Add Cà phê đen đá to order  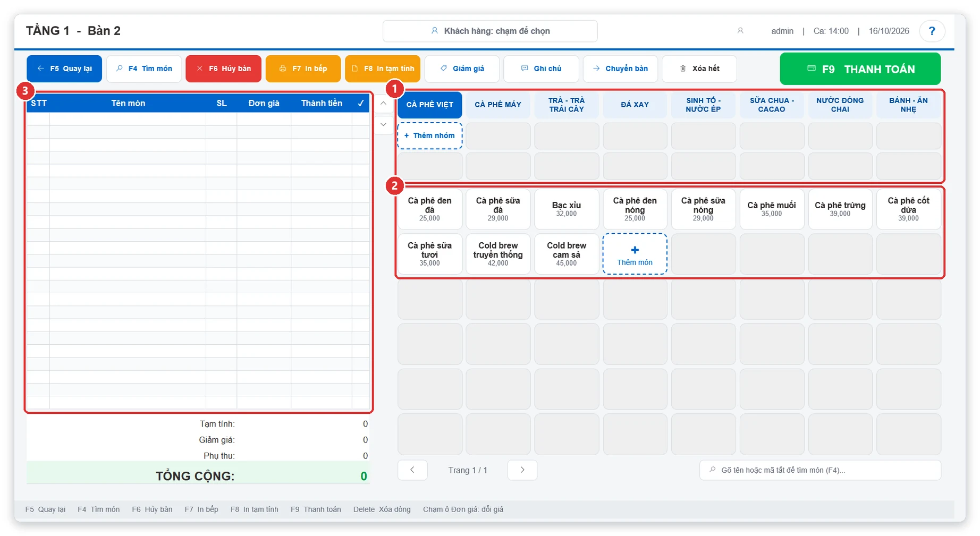tap(430, 209)
